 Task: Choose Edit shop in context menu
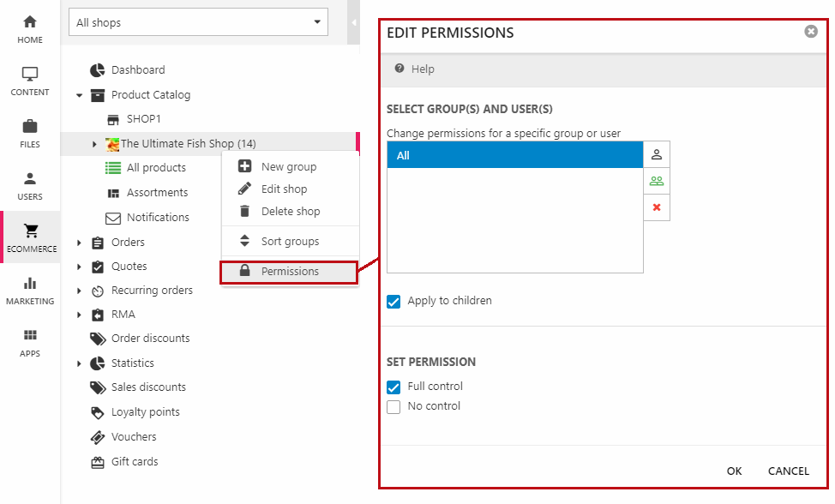click(x=284, y=189)
